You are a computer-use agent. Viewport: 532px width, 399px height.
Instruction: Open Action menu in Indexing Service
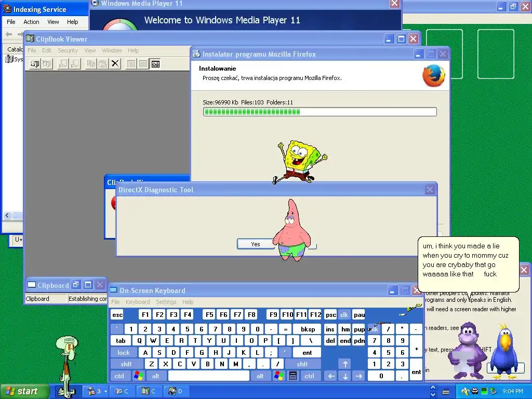[x=31, y=22]
